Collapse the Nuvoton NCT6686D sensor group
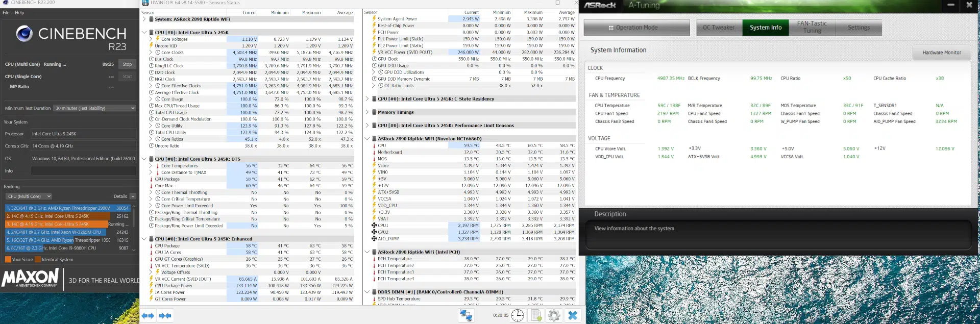 click(x=367, y=139)
